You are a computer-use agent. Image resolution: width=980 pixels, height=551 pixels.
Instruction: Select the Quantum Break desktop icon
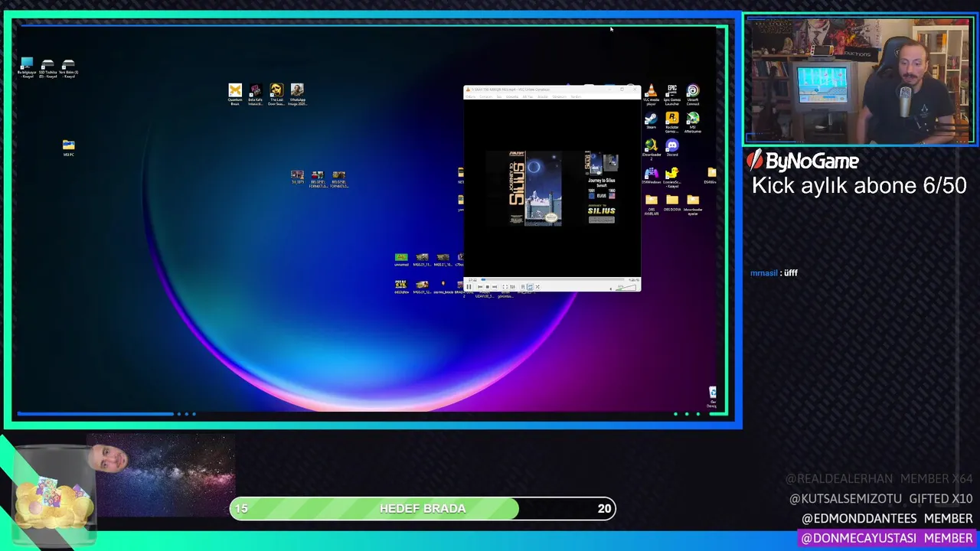(235, 95)
